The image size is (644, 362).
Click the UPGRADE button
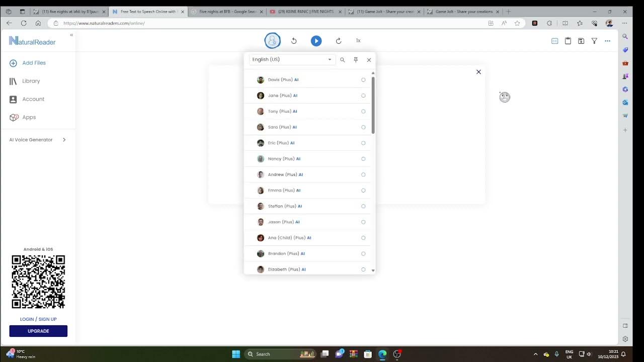point(38,331)
